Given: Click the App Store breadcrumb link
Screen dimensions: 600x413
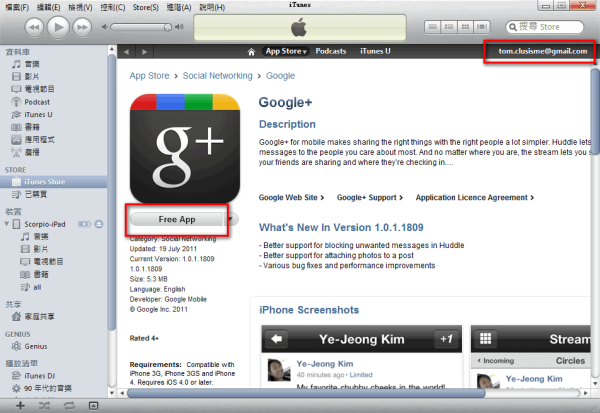Looking at the screenshot, I should tap(149, 76).
